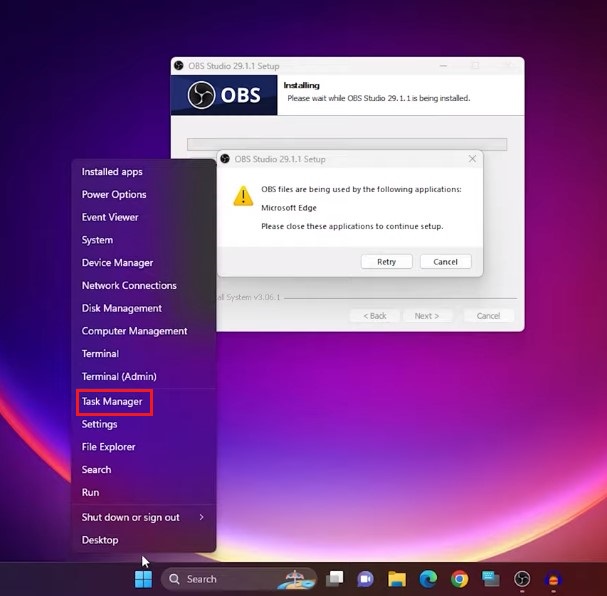Open Disk Management from the menu
This screenshot has width=607, height=596.
(143, 308)
